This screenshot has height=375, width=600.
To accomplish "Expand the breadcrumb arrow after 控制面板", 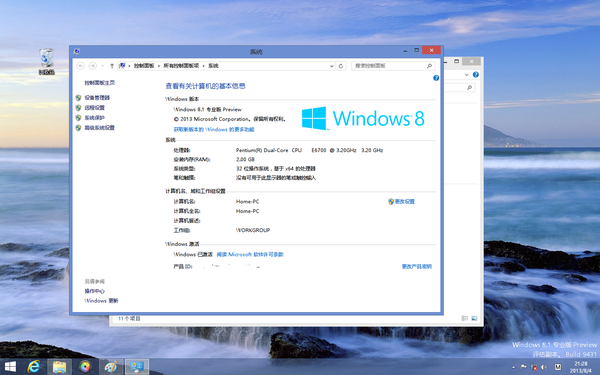I will point(159,66).
